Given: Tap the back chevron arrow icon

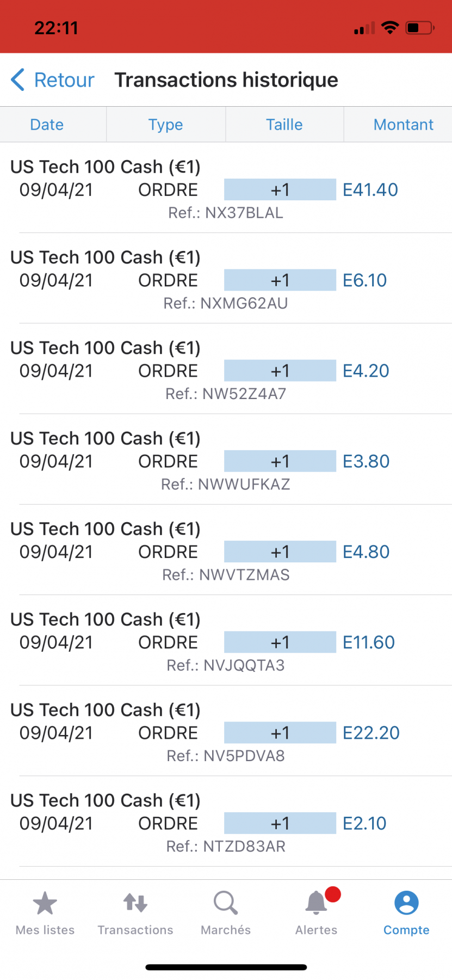Looking at the screenshot, I should click(17, 80).
